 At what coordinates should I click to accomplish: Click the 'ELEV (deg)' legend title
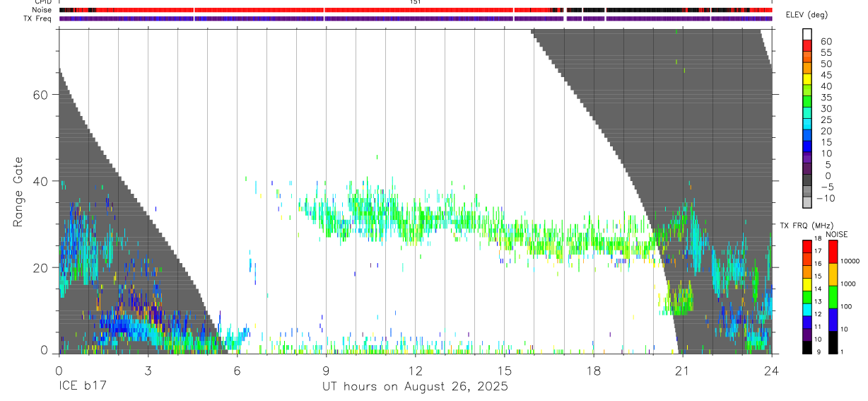click(x=806, y=15)
